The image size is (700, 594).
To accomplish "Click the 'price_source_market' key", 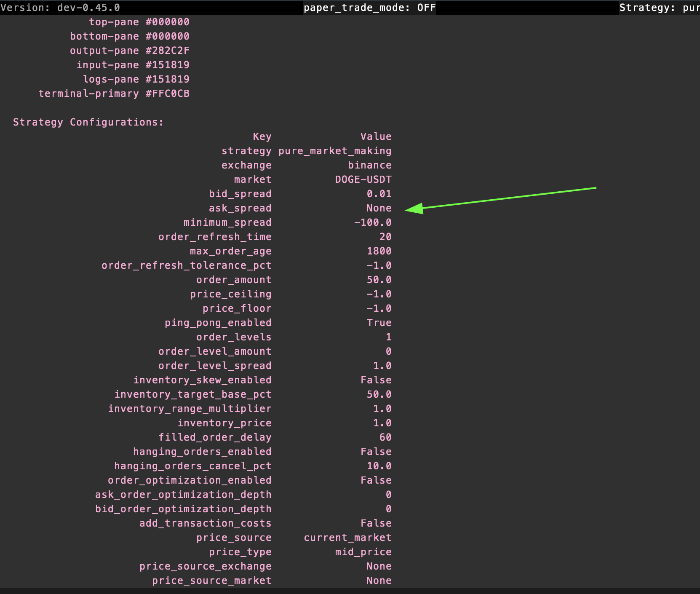I will [x=212, y=581].
